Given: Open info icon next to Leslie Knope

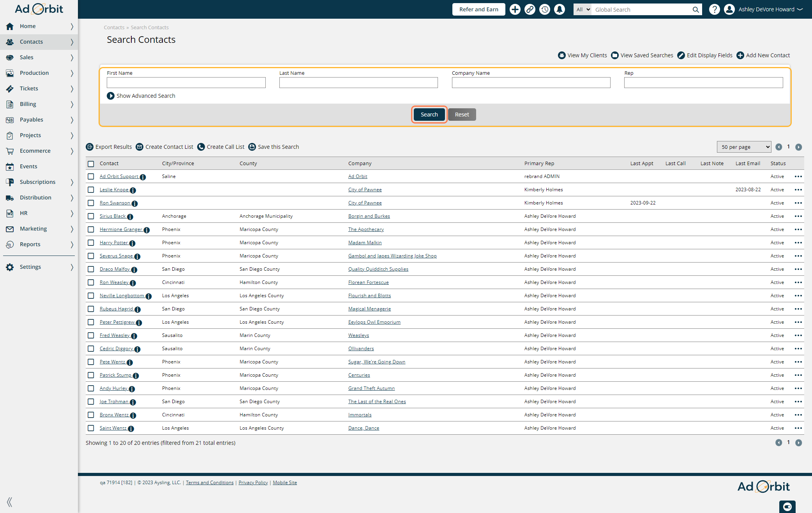Looking at the screenshot, I should (x=133, y=190).
